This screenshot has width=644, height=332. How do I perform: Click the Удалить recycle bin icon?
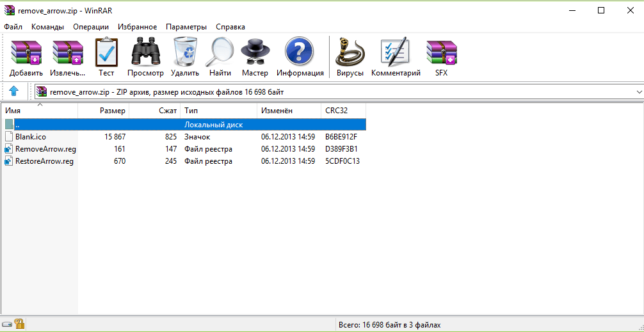(185, 52)
